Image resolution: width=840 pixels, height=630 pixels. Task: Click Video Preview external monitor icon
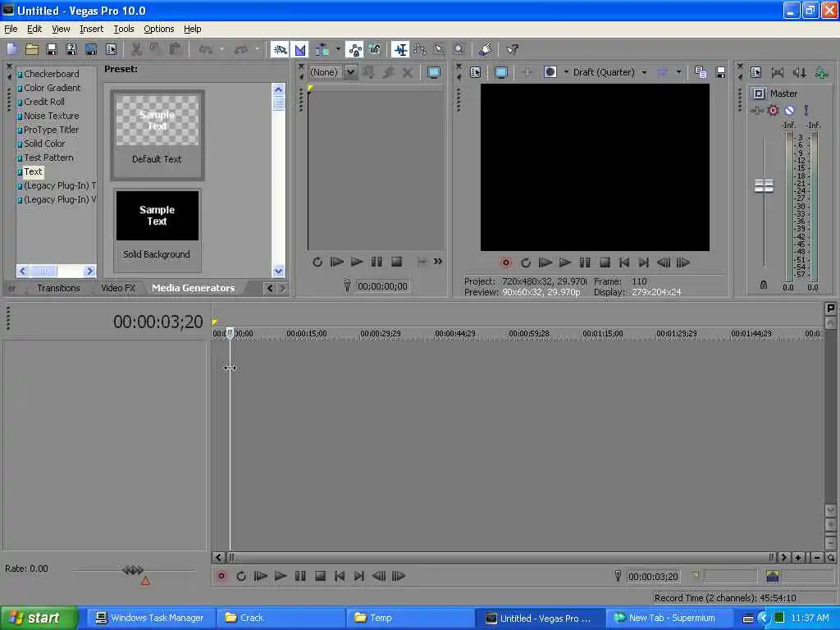click(x=501, y=72)
